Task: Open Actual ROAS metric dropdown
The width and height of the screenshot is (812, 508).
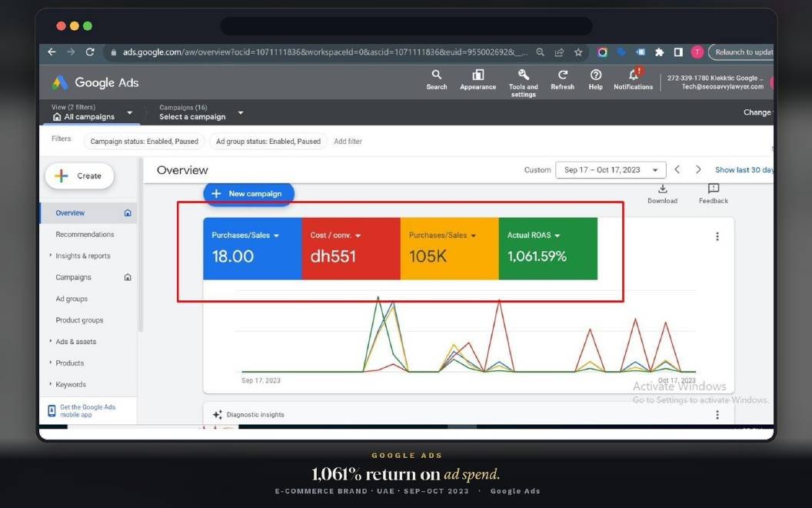Action: pos(534,236)
